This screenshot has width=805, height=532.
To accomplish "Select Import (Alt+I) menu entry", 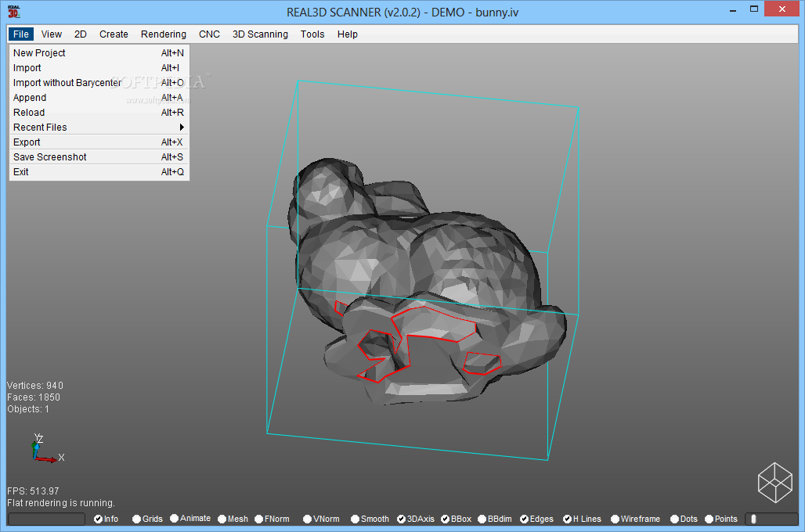I will point(99,68).
